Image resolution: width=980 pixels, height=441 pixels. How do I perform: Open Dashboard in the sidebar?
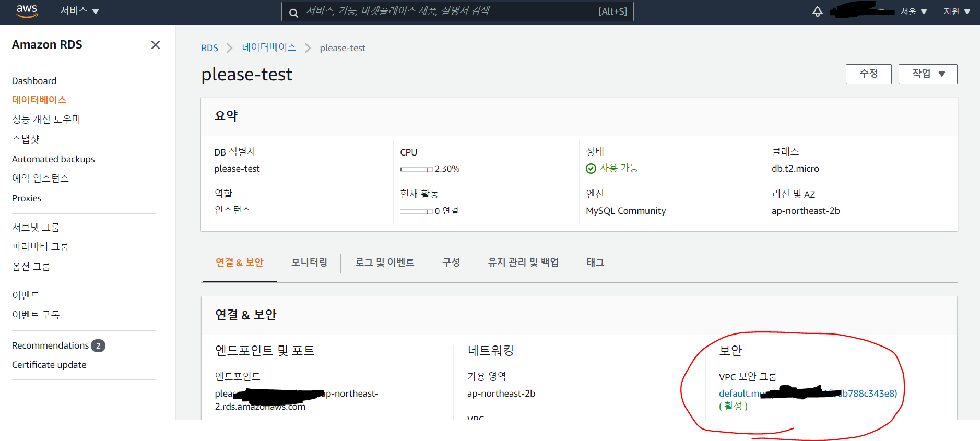pos(34,81)
